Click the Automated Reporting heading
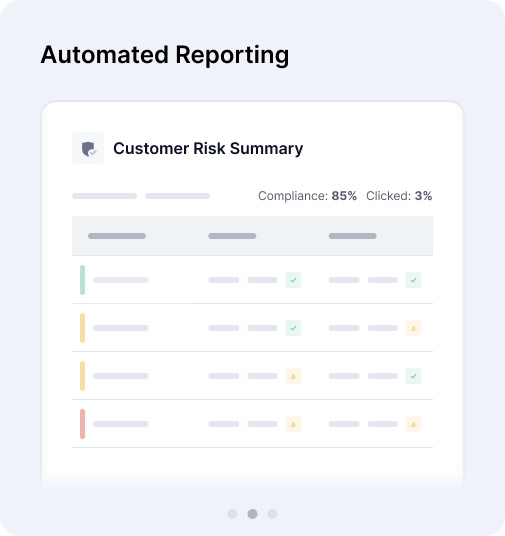Image resolution: width=505 pixels, height=536 pixels. (165, 55)
